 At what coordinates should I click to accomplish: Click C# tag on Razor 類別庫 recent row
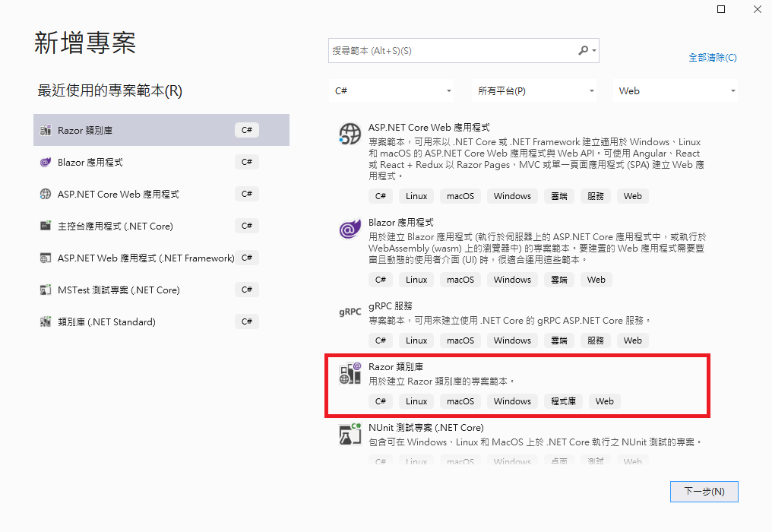[x=247, y=130]
